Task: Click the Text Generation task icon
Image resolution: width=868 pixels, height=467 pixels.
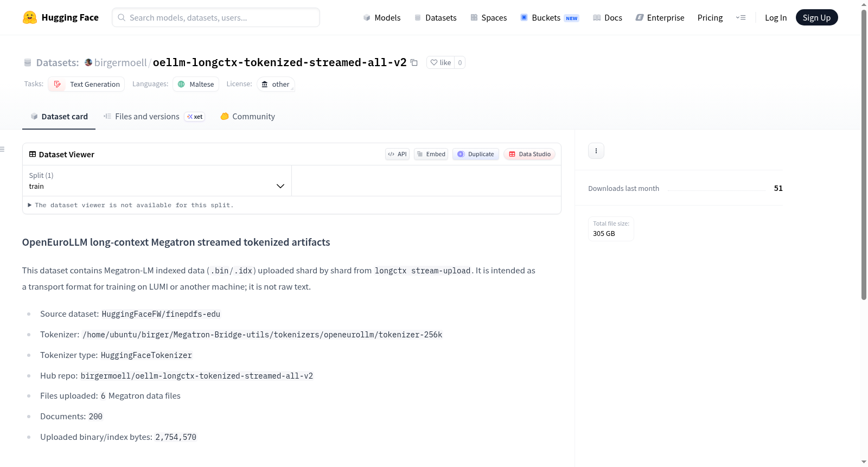Action: tap(58, 84)
